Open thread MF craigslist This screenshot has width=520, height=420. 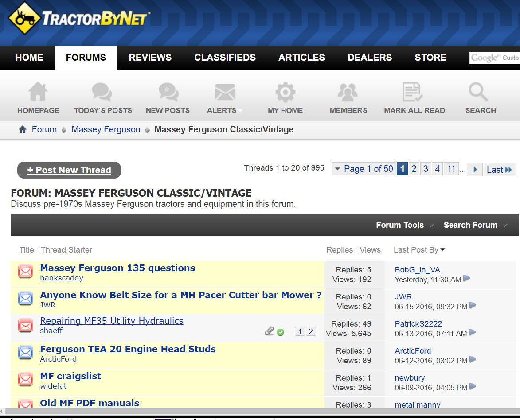coord(70,376)
